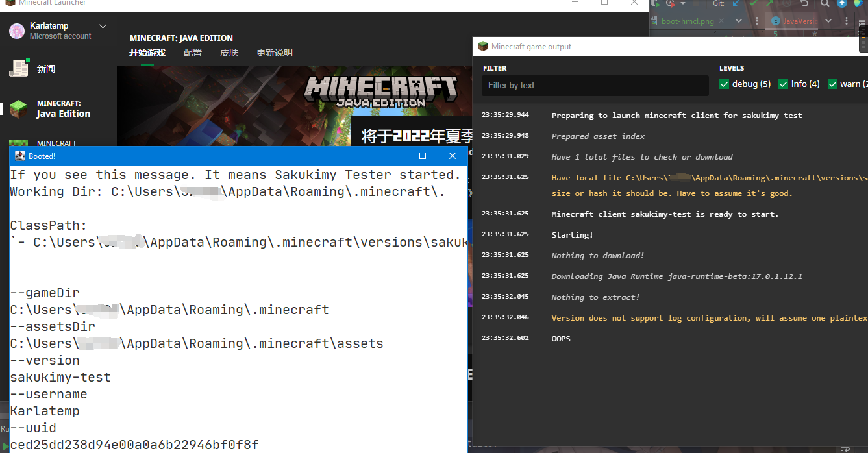This screenshot has height=453, width=868.
Task: Open the run configuration dropdown arrow in IDE
Action: coord(684,3)
